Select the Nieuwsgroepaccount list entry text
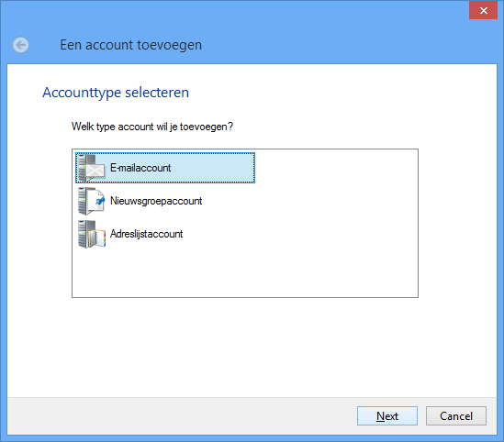This screenshot has width=504, height=442. [156, 201]
